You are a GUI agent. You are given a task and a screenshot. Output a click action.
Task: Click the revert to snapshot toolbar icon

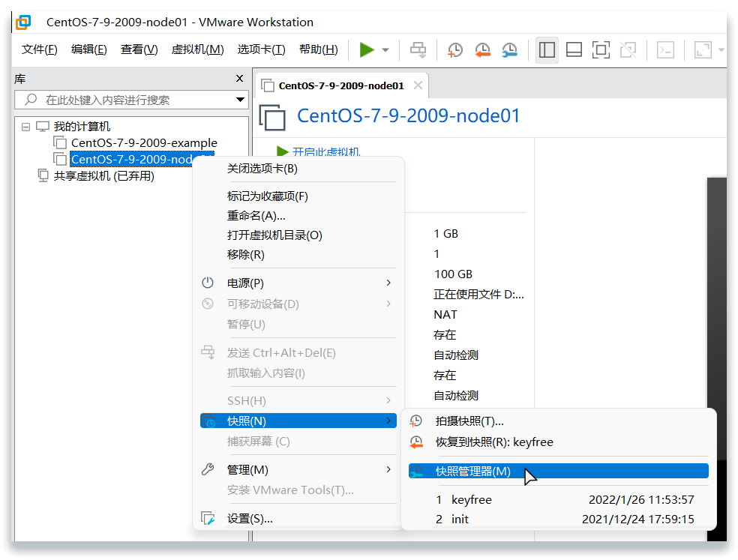482,49
